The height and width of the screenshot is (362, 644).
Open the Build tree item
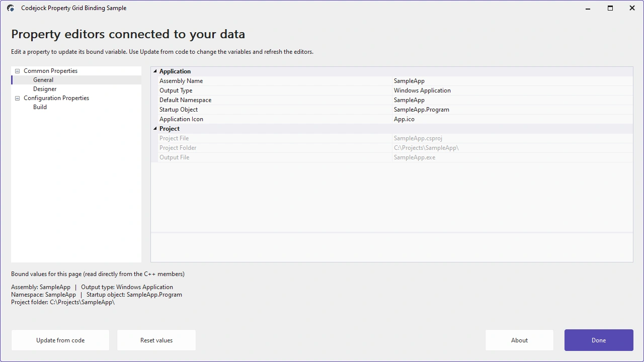40,107
